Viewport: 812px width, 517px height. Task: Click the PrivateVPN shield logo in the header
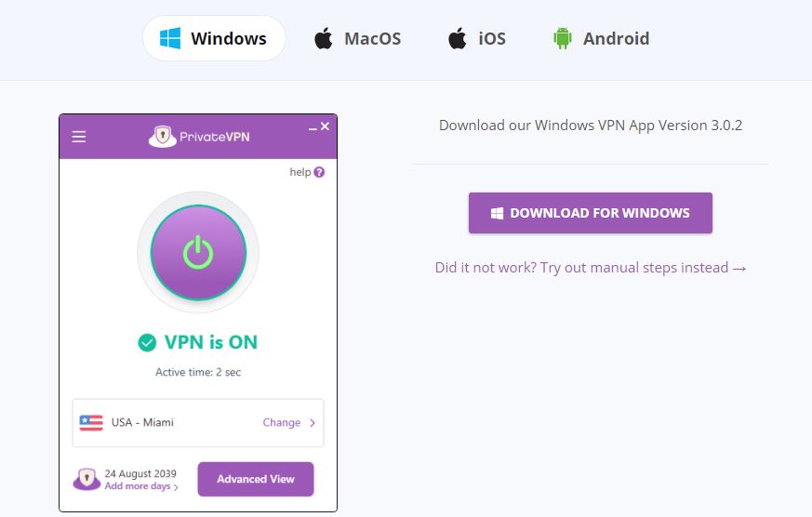pos(163,137)
